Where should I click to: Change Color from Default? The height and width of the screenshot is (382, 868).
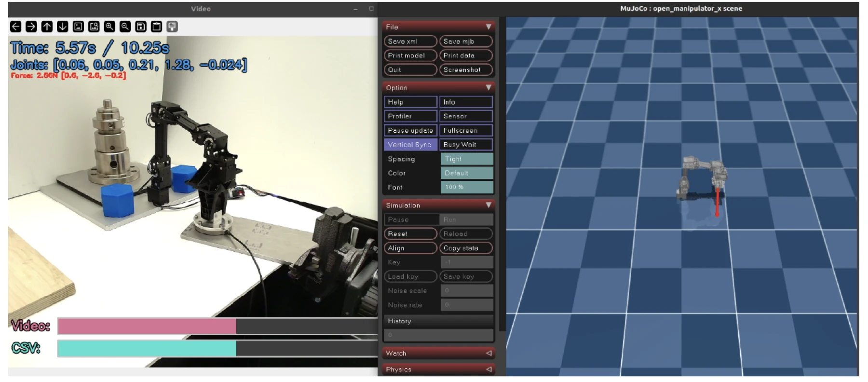coord(467,173)
